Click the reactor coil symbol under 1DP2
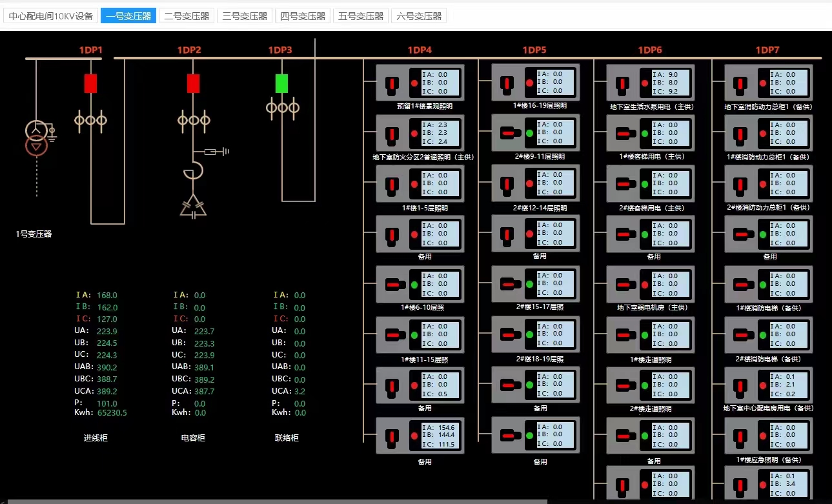The width and height of the screenshot is (832, 504). [x=192, y=171]
